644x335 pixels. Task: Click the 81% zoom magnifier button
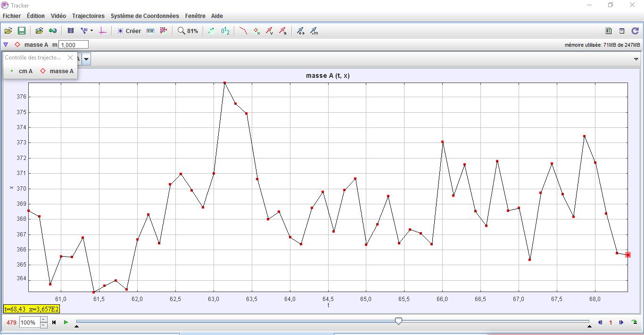pyautogui.click(x=188, y=31)
